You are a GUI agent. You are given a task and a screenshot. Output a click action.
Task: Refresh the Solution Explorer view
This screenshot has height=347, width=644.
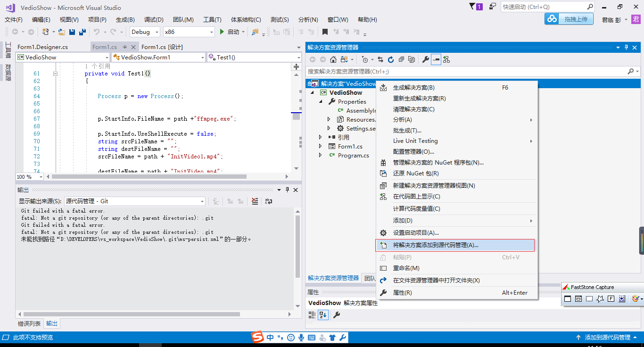pos(391,59)
